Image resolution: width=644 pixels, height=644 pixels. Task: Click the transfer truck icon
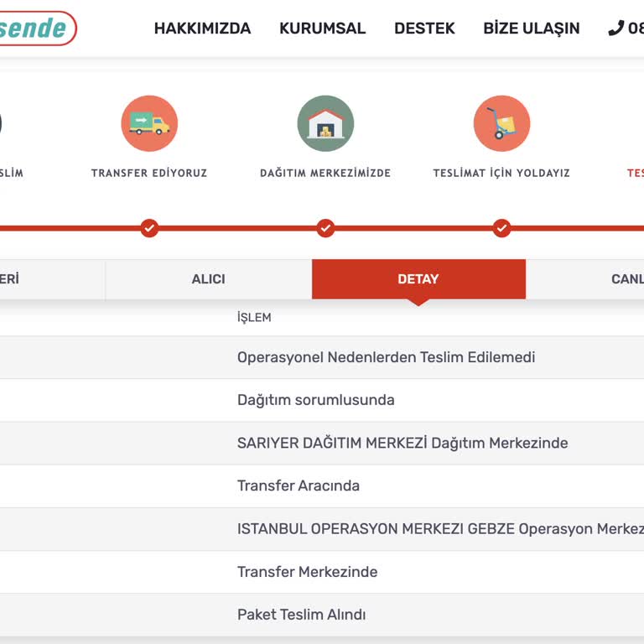coord(149,123)
